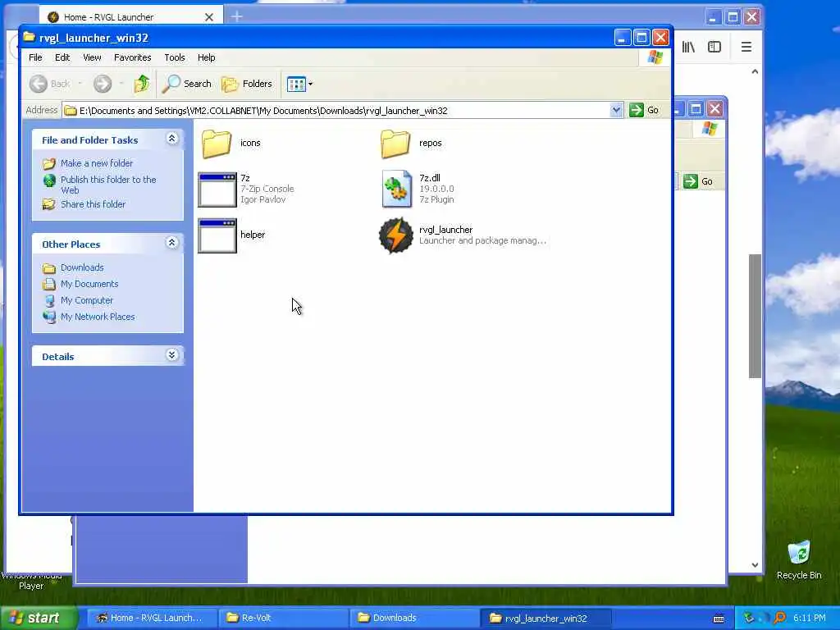Viewport: 840px width, 630px height.
Task: Toggle the Folders pane button
Action: coord(247,84)
